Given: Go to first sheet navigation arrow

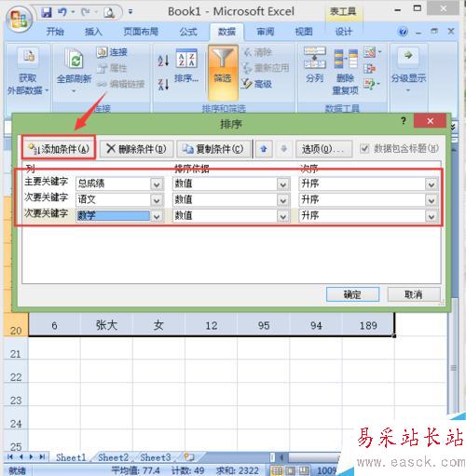Looking at the screenshot, I should point(10,456).
